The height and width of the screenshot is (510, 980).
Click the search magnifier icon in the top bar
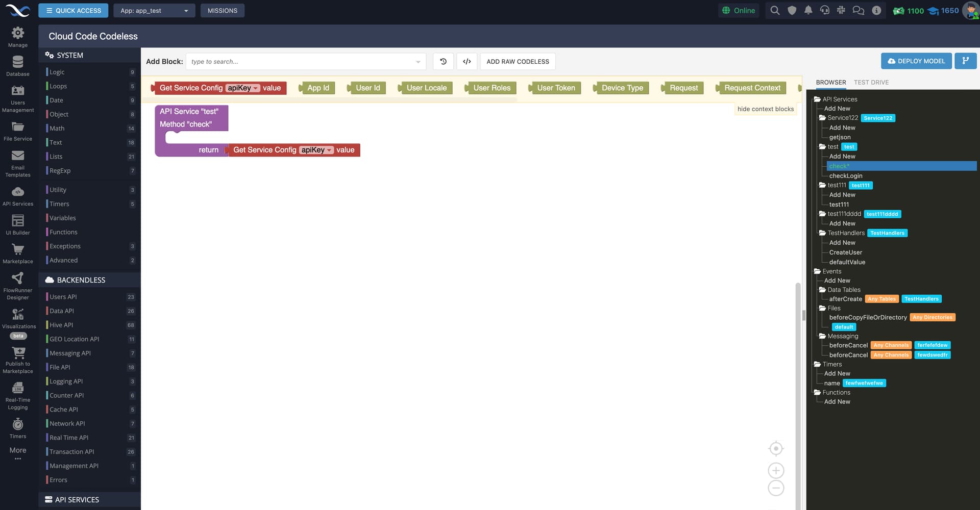click(775, 11)
